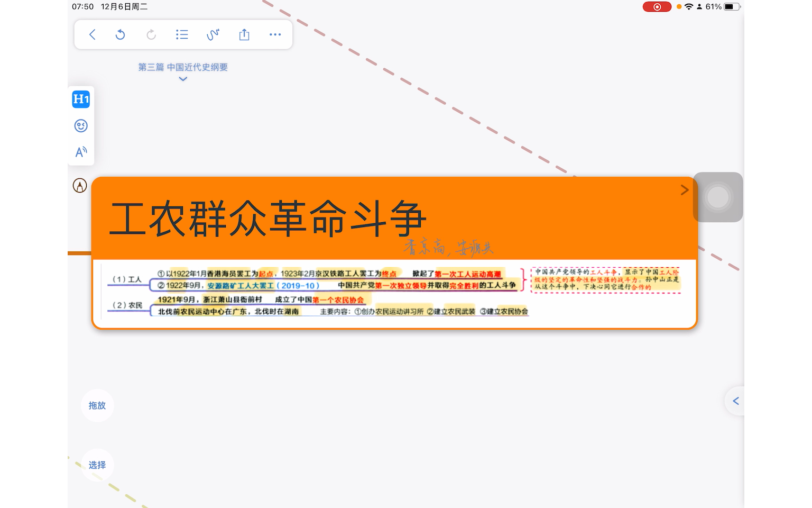The height and width of the screenshot is (508, 812).
Task: Tap the screen recording red indicator
Action: coord(657,7)
